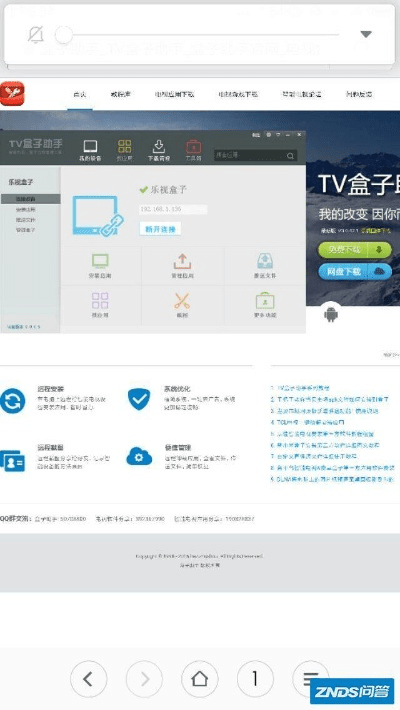Image resolution: width=400 pixels, height=710 pixels.
Task: Click the green 免费下载 button
Action: tap(355, 249)
